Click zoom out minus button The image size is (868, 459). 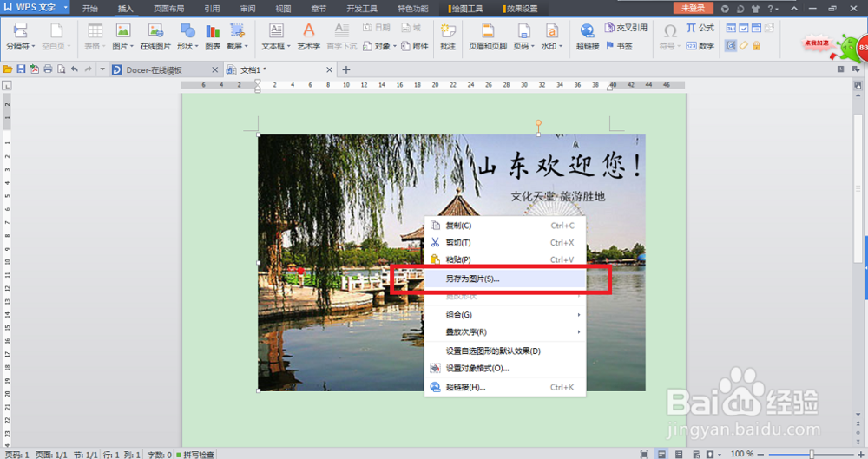point(760,454)
